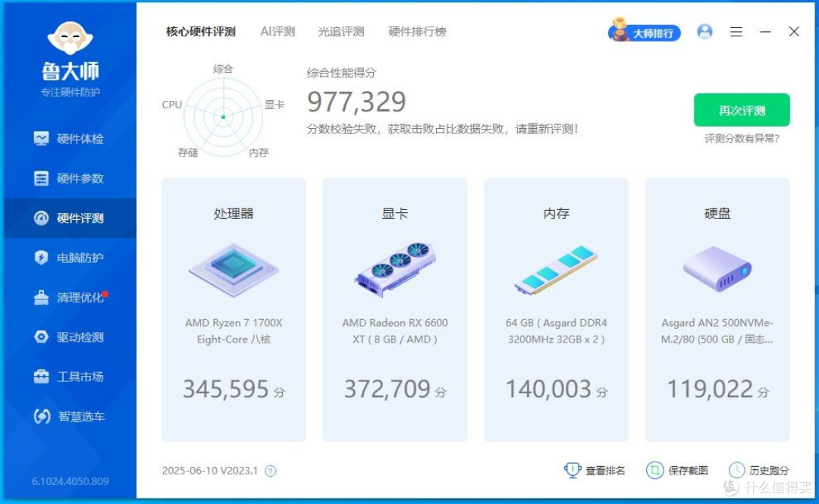819x504 pixels.
Task: Click AMD Radeon RX 6600 XT text
Action: point(395,330)
